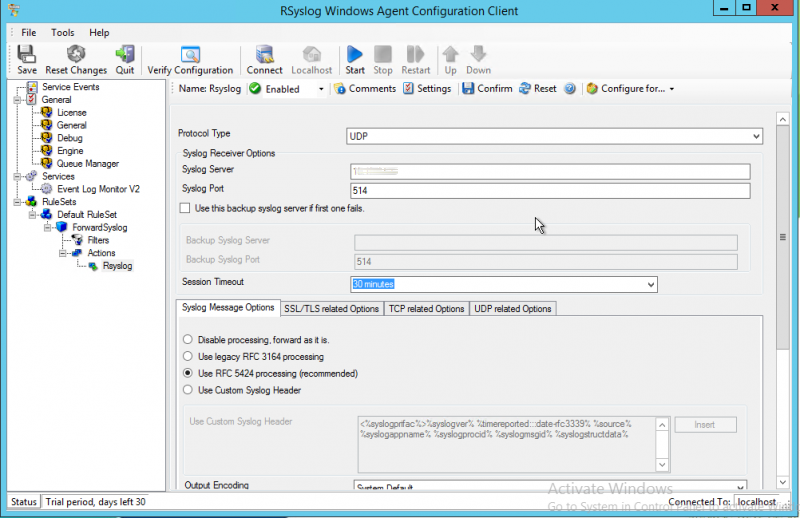Enable the backup syslog server checkbox
The width and height of the screenshot is (800, 518).
184,208
